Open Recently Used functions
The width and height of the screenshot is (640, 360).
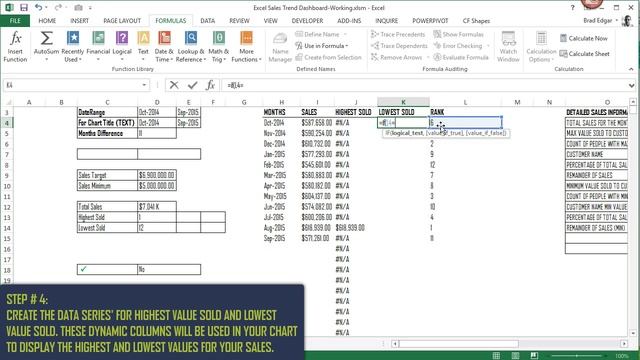(x=73, y=47)
